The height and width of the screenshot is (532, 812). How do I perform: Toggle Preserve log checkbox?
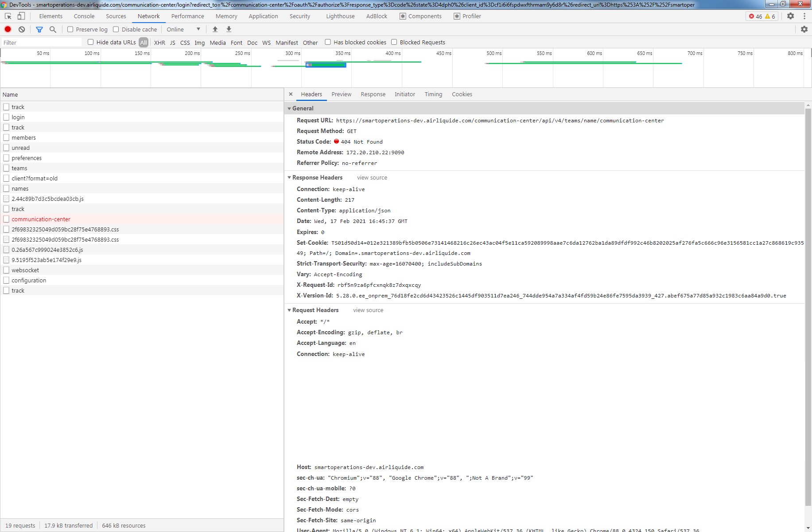point(70,29)
